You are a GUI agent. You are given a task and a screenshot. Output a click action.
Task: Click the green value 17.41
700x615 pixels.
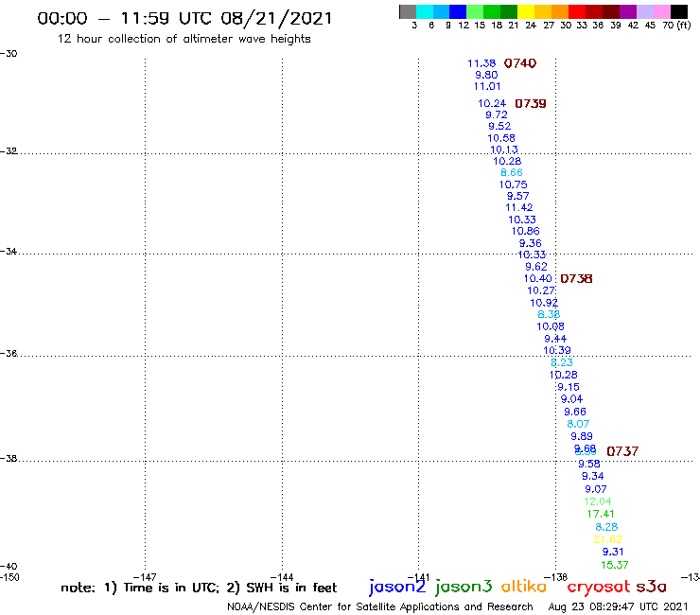click(x=601, y=514)
